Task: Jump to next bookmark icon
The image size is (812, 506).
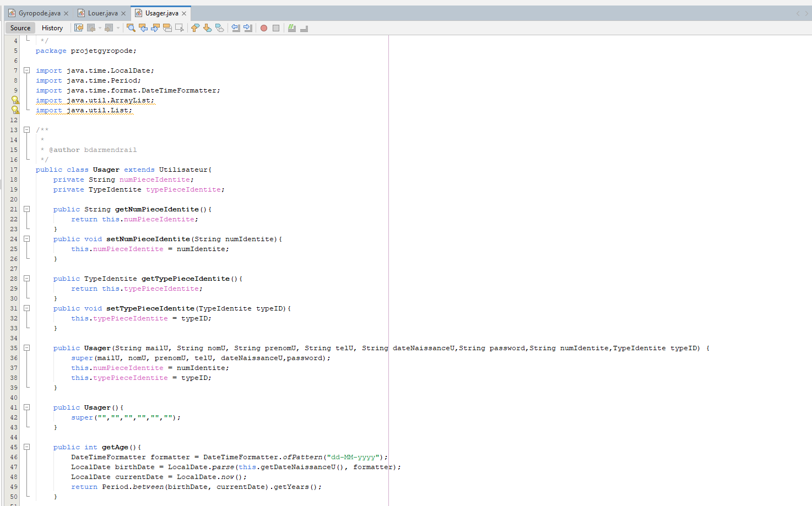Action: 207,28
